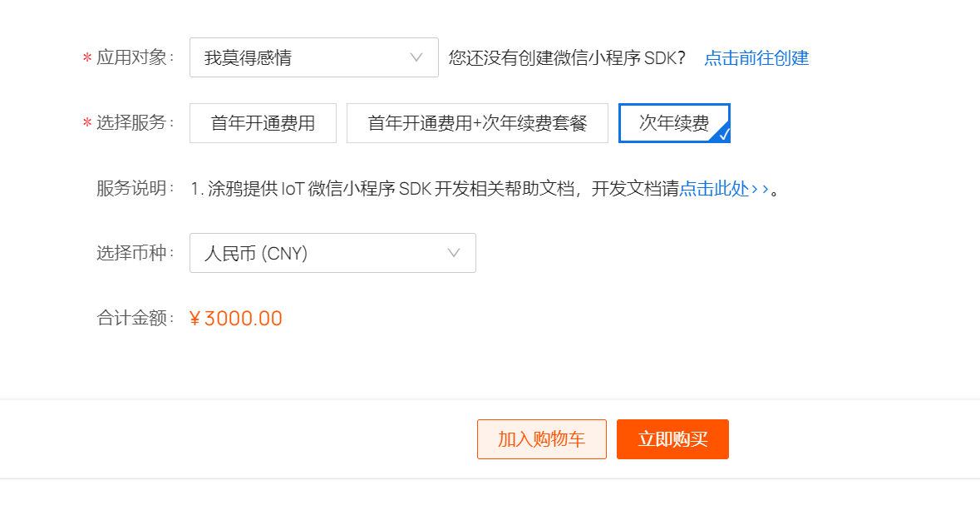Open the 点击此处 developer docs link

point(714,188)
